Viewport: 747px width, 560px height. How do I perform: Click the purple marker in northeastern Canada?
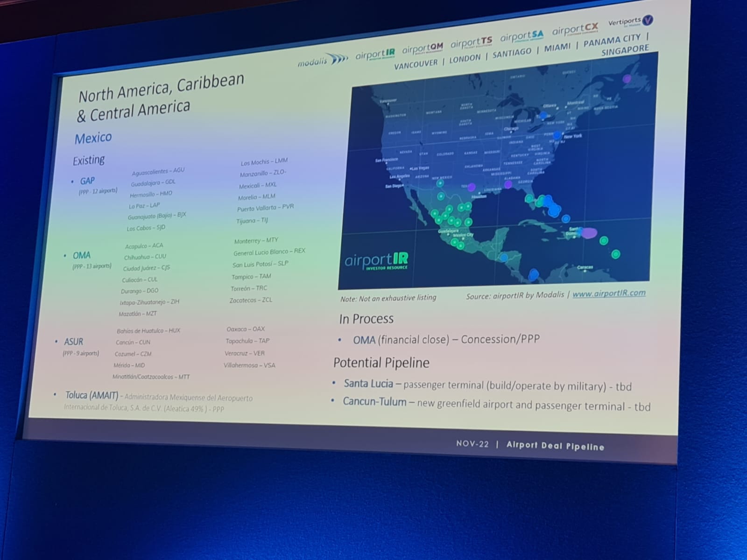(x=627, y=79)
